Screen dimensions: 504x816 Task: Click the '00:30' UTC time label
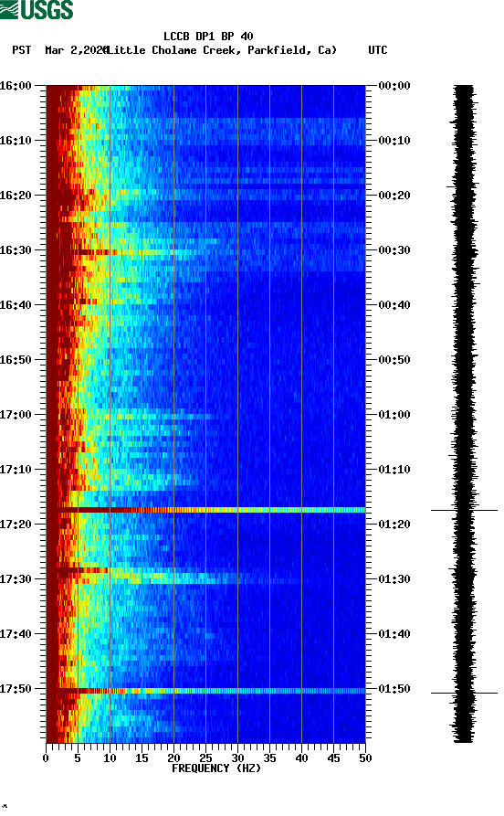tap(394, 249)
